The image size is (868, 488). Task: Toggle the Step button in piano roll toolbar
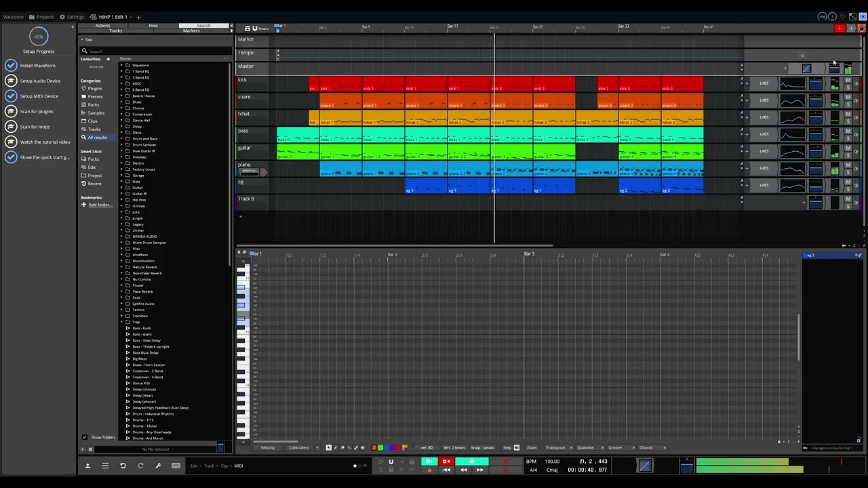point(507,447)
